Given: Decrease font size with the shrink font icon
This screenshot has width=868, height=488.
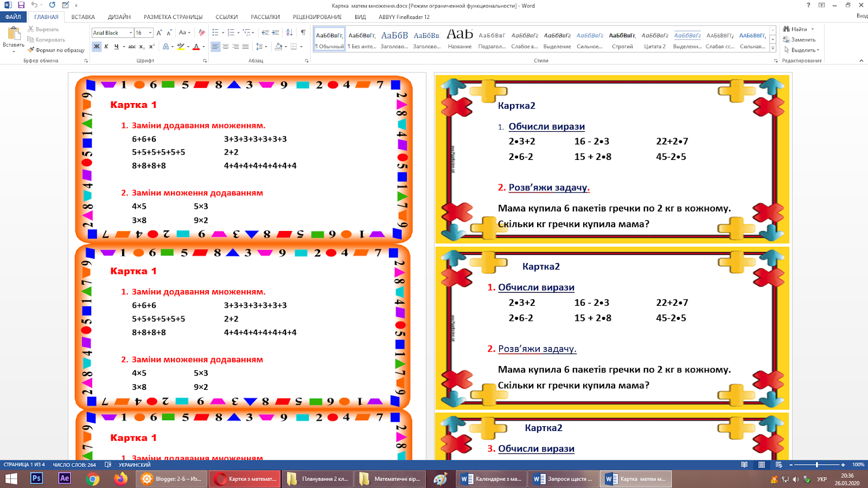Looking at the screenshot, I should coord(169,33).
